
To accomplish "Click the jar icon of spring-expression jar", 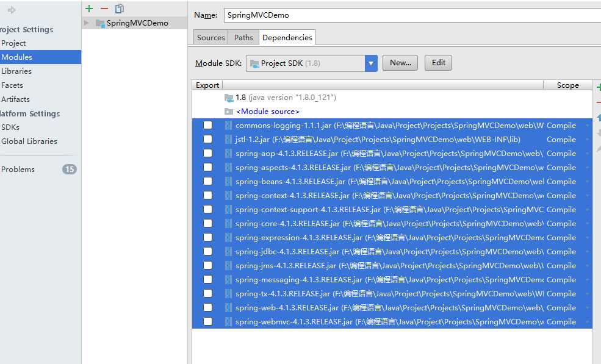I will (228, 238).
